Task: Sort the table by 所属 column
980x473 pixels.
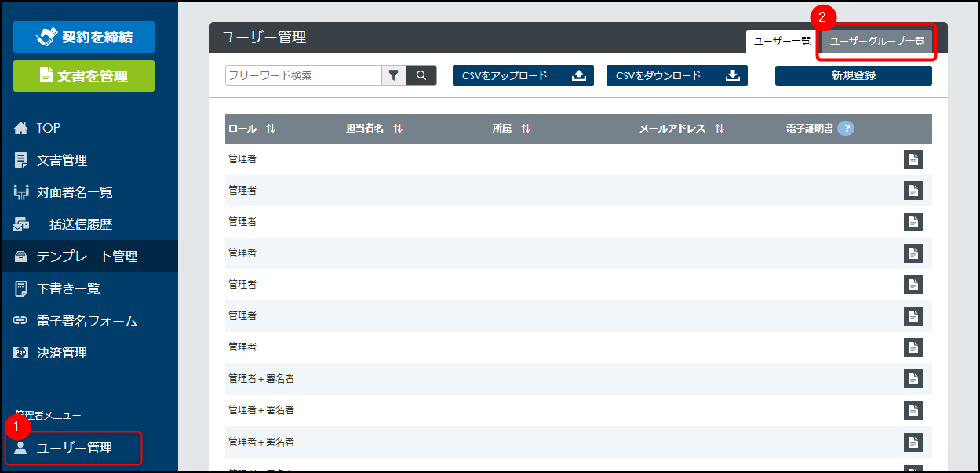Action: pyautogui.click(x=526, y=129)
